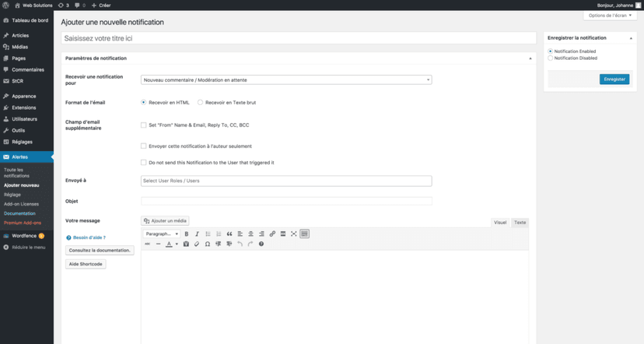Screen dimensions: 644x344
Task: Open the Recevoir une notification pour dropdown
Action: (x=286, y=79)
